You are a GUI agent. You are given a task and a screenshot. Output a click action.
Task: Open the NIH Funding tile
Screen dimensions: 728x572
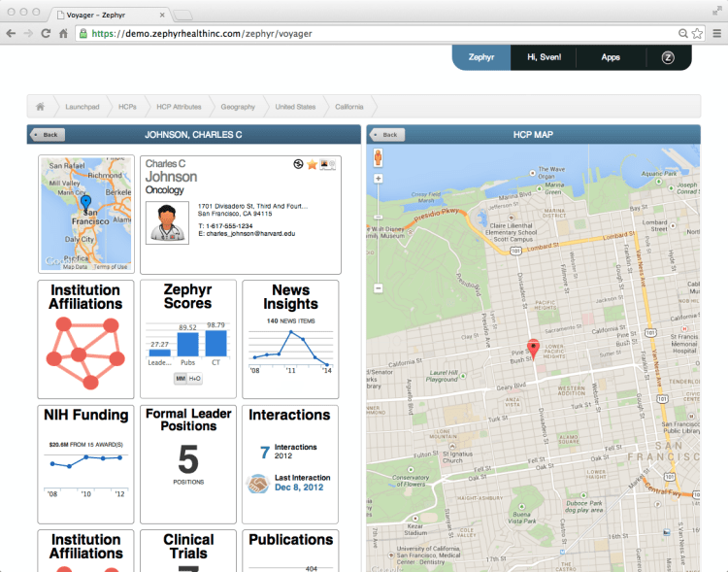(85, 464)
